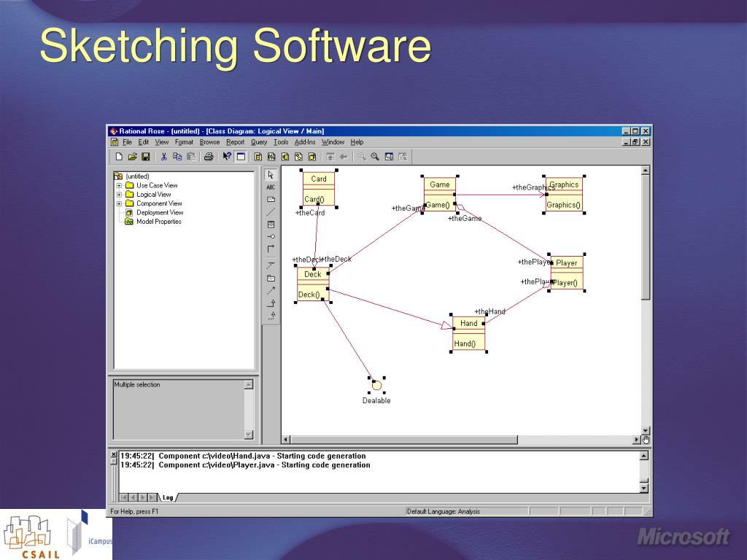Click the Browse Component Diagram icon
The height and width of the screenshot is (560, 747).
[x=285, y=157]
